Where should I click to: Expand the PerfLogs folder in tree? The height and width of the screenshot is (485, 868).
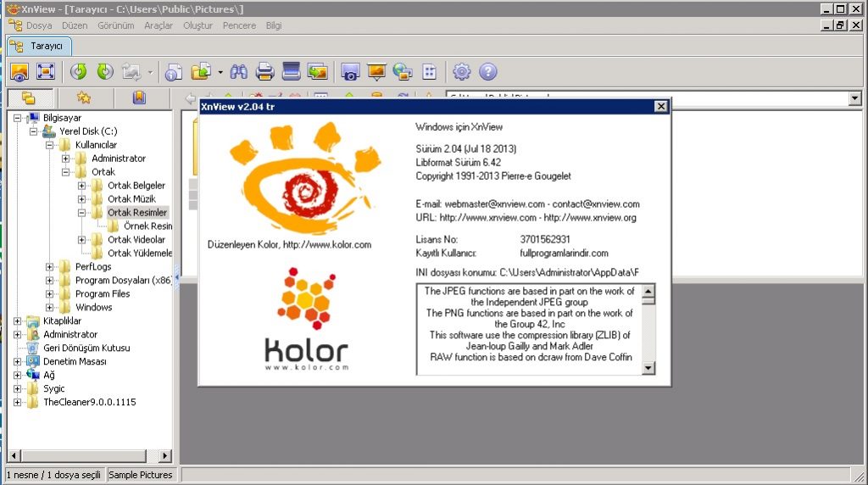[51, 267]
